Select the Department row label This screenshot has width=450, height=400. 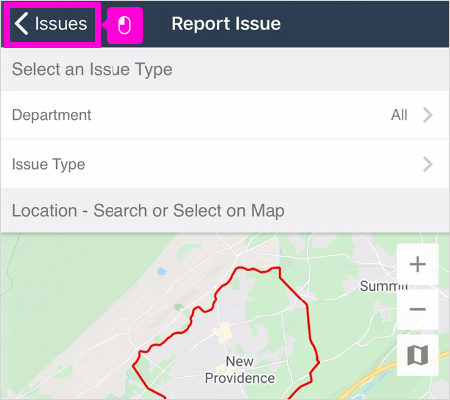[x=51, y=115]
